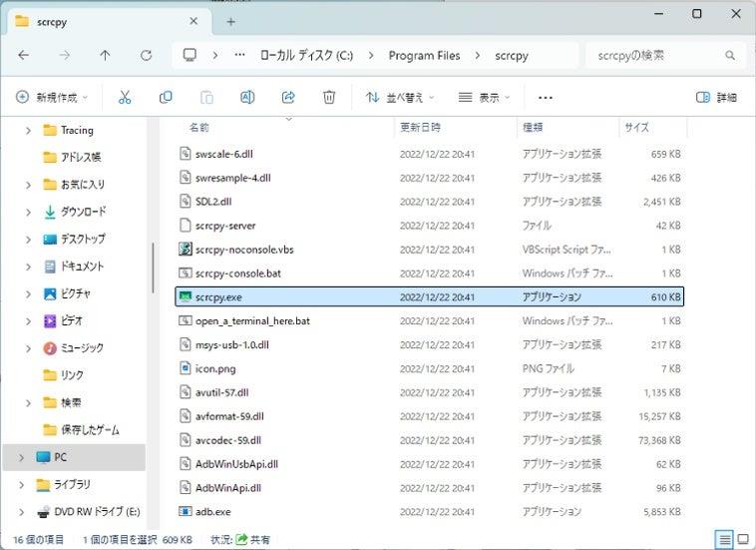
Task: Click the Share icon in toolbar
Action: (x=288, y=98)
